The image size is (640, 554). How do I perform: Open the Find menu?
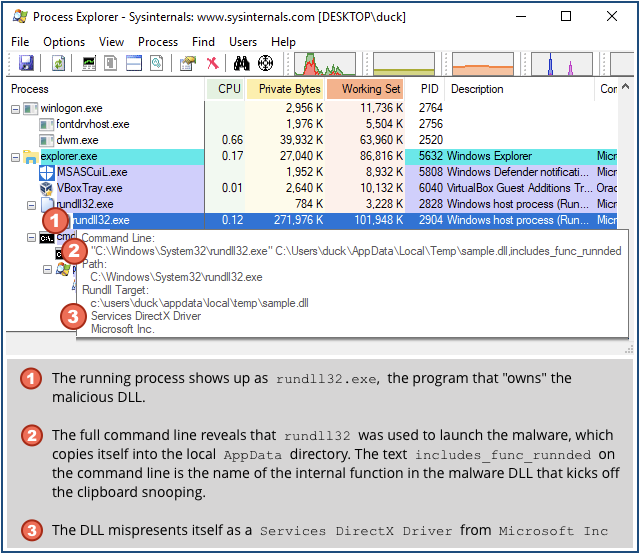(203, 42)
